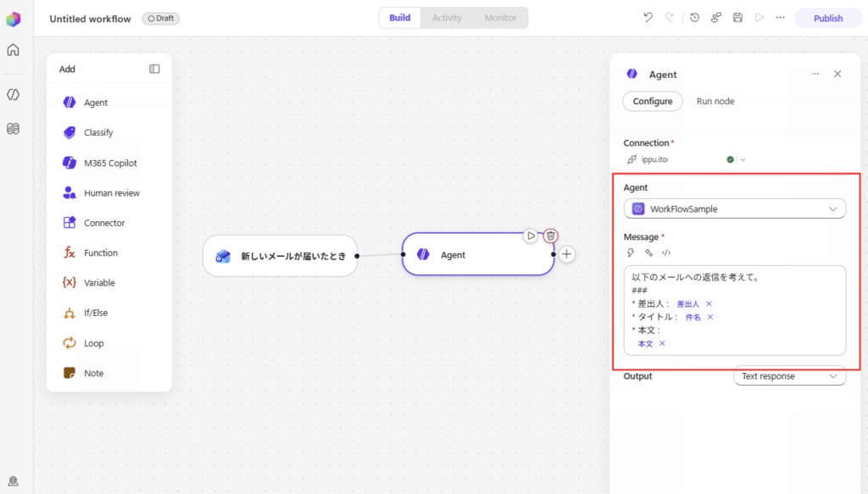868x494 pixels.
Task: Add next step plus after Agent node
Action: [566, 254]
